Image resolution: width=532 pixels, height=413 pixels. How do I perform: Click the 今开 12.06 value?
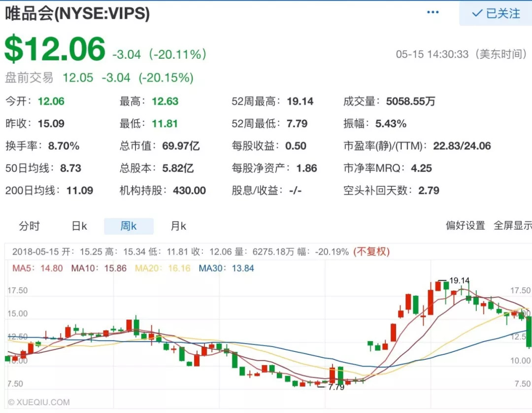[51, 101]
